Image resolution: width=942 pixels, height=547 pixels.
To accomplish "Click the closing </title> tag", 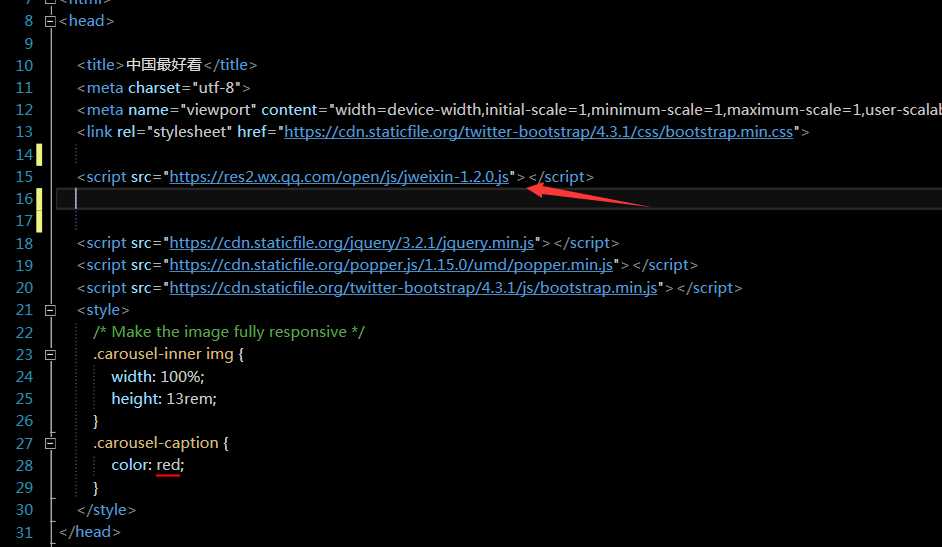I will coord(230,65).
